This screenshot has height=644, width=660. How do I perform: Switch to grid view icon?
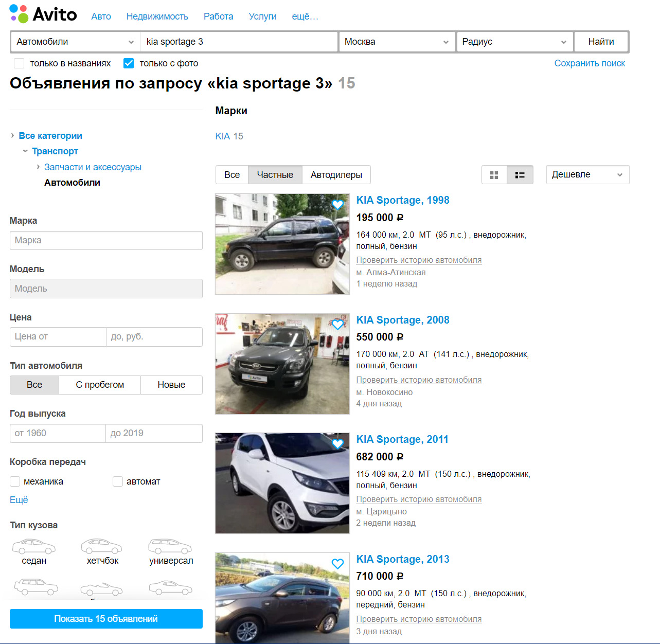point(494,175)
